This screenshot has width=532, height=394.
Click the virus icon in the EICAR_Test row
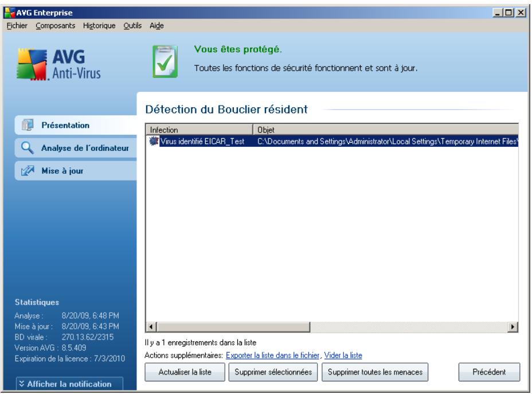pos(154,141)
